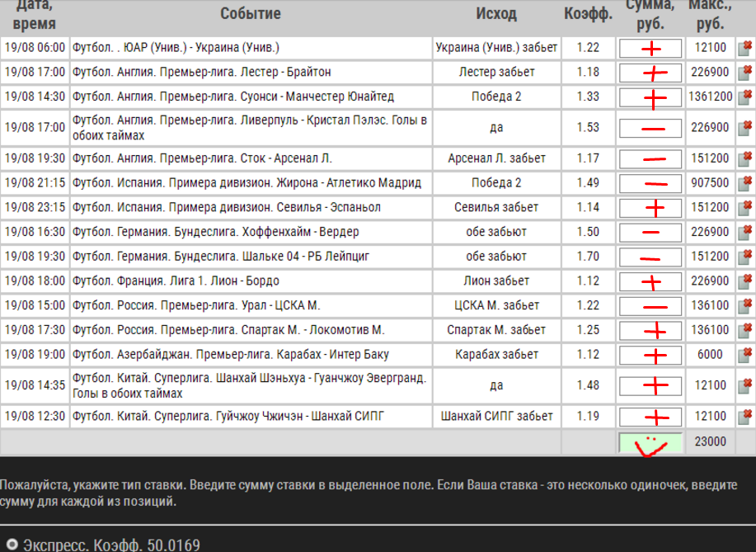The width and height of the screenshot is (756, 552).
Task: Click outcome 'Лестер забьет'
Action: 496,73
